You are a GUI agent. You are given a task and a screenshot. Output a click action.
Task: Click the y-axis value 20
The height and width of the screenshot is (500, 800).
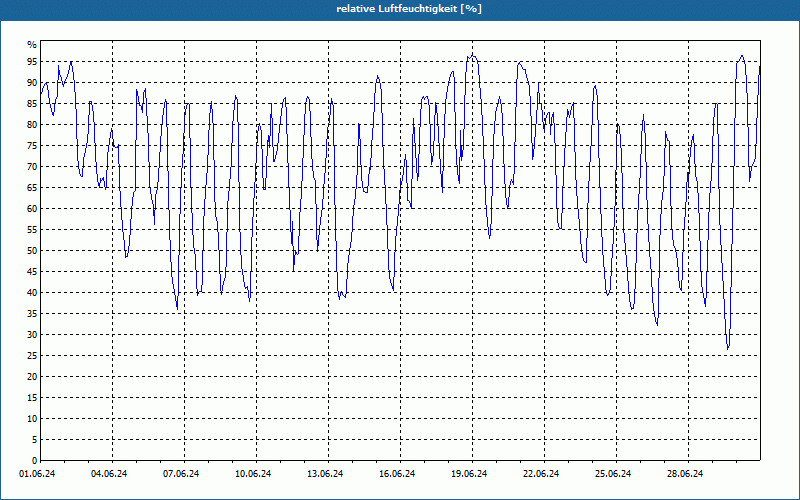pos(32,377)
